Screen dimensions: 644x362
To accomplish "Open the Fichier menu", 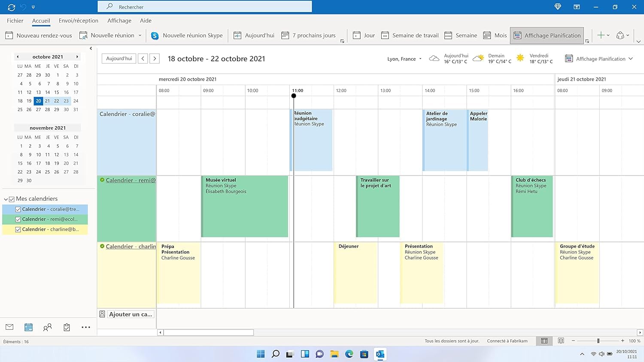I will [15, 21].
